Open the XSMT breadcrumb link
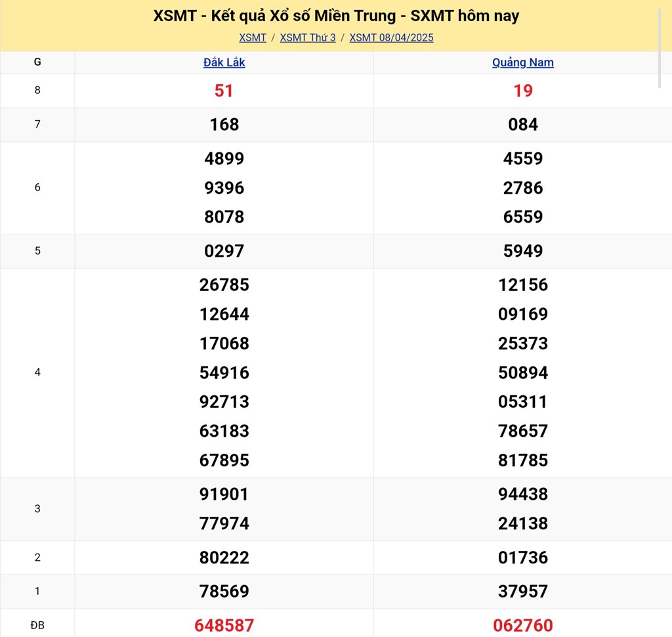Viewport: 672px width, 637px height. pos(253,37)
